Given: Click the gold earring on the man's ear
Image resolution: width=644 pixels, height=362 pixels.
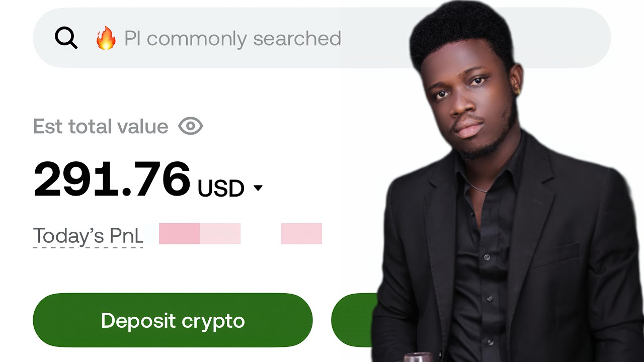Looking at the screenshot, I should (517, 90).
